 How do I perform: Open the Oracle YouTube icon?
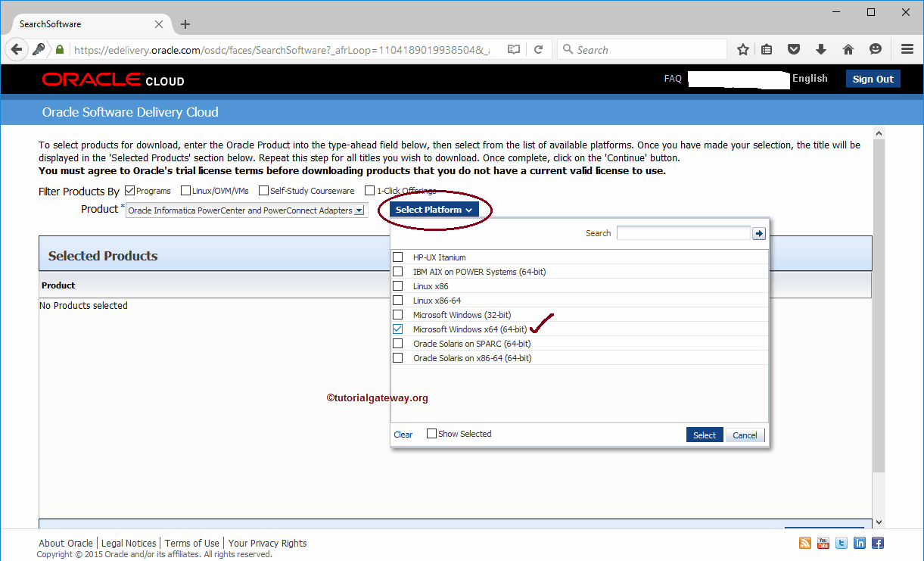[823, 543]
